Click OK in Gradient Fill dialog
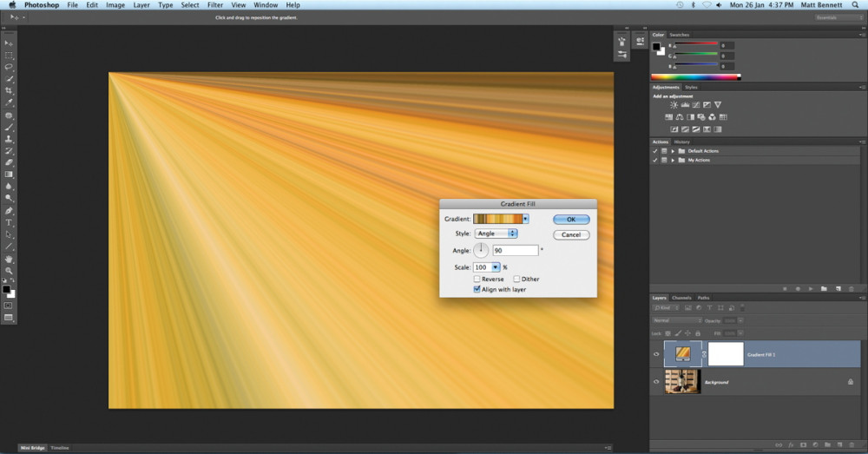The width and height of the screenshot is (868, 454). tap(571, 220)
